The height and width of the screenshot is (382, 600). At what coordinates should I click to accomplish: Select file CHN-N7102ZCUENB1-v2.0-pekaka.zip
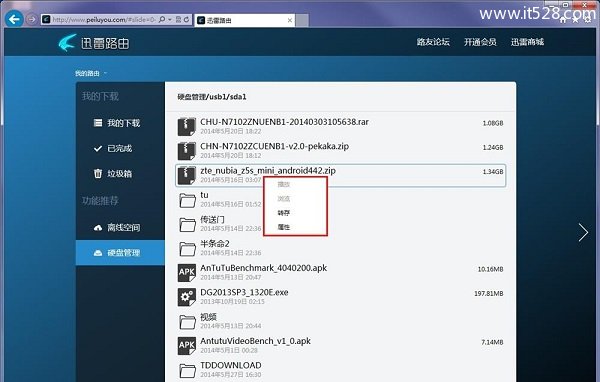pyautogui.click(x=274, y=146)
